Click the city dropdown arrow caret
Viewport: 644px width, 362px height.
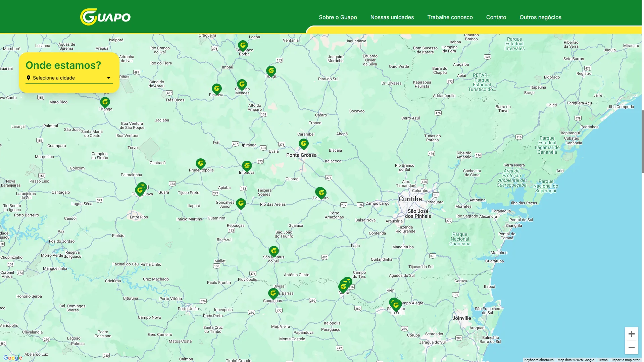[109, 78]
